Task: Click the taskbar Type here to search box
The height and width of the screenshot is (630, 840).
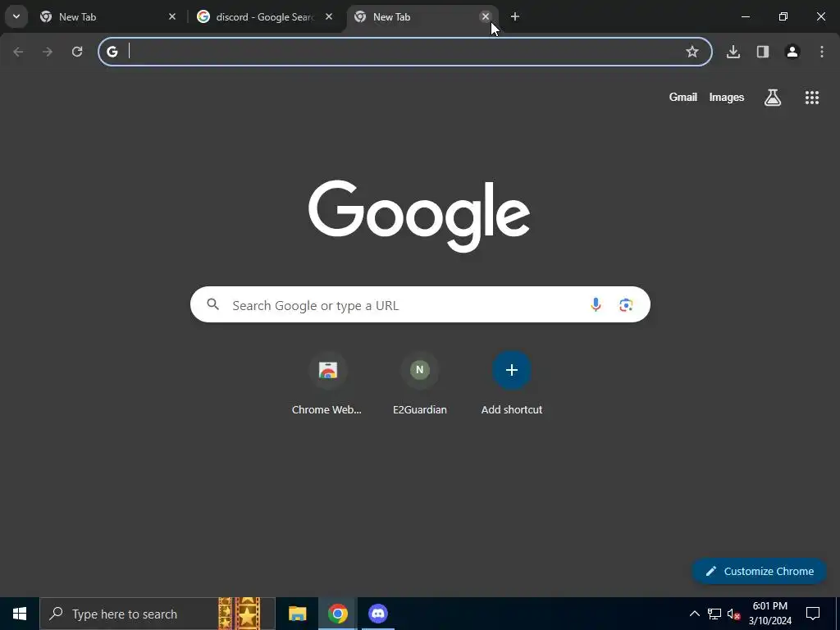Action: pyautogui.click(x=157, y=614)
